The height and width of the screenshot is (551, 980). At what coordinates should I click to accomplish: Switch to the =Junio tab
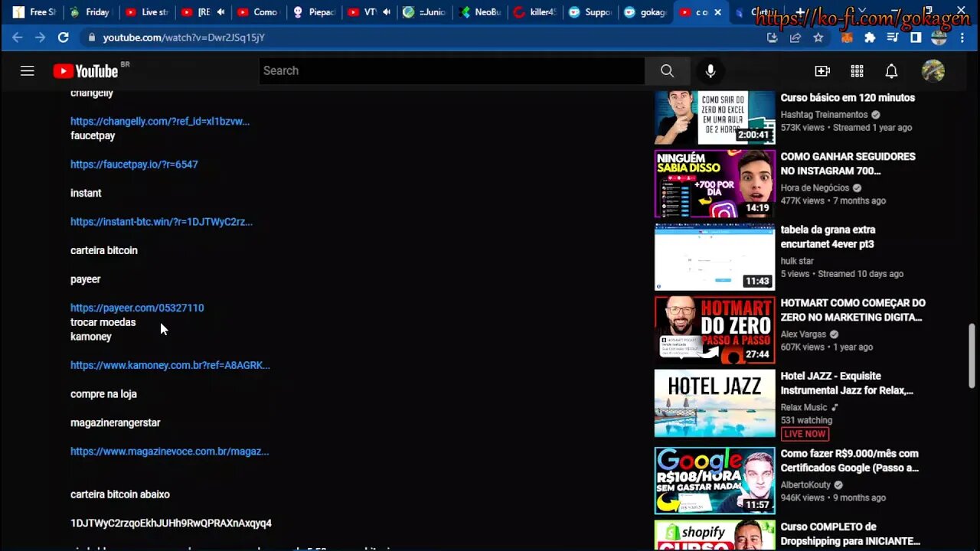(423, 12)
